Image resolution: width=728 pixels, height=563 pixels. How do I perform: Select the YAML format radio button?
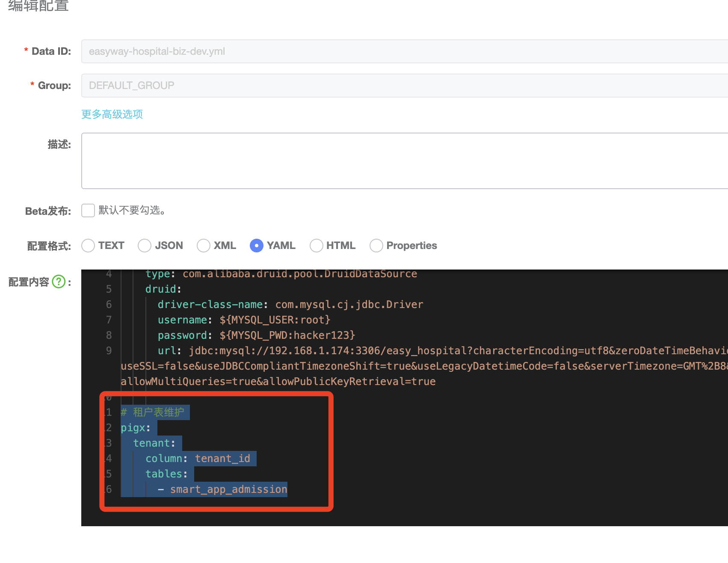257,246
